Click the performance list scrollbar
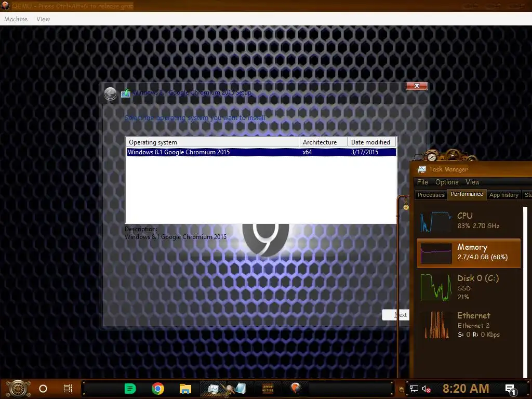Image resolution: width=532 pixels, height=399 pixels. click(x=525, y=292)
